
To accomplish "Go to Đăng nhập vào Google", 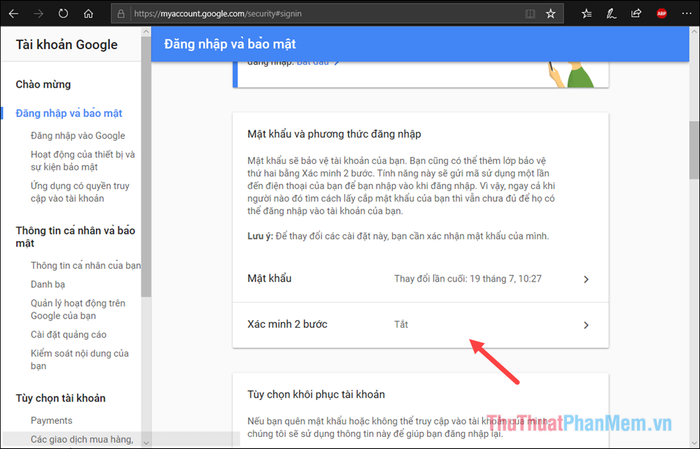I will [78, 136].
